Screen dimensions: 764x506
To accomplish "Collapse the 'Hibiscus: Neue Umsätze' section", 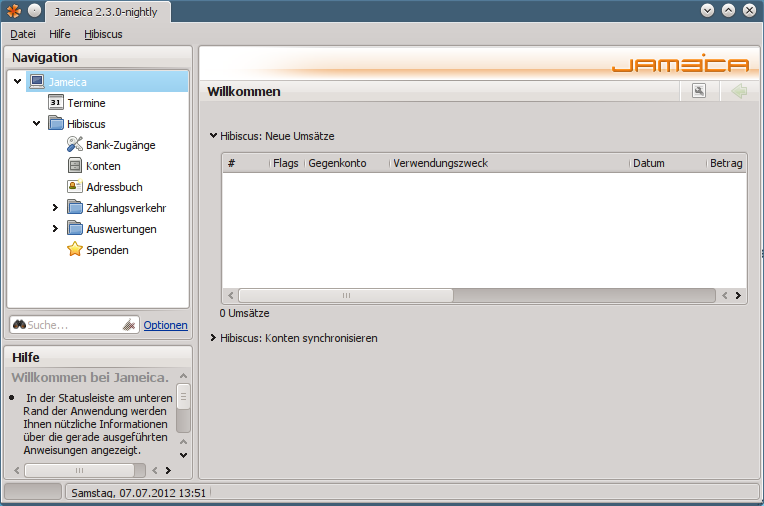I will (x=213, y=136).
